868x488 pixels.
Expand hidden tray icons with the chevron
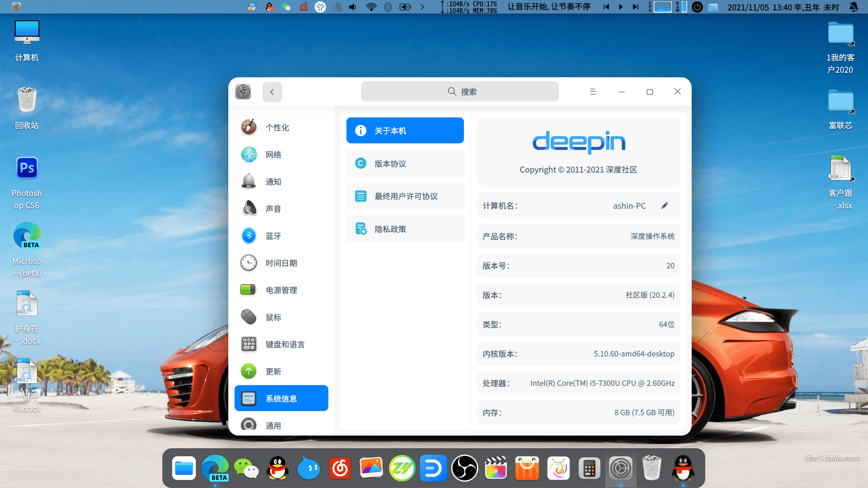422,7
